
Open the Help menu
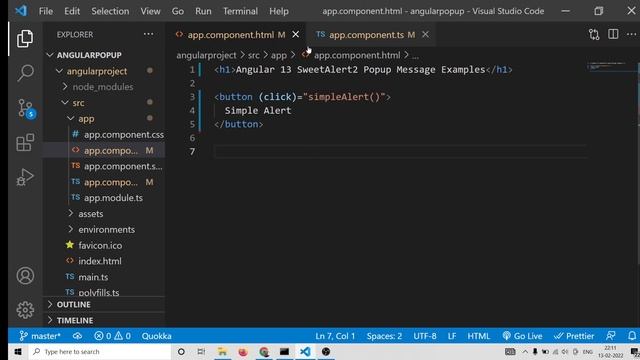(279, 11)
